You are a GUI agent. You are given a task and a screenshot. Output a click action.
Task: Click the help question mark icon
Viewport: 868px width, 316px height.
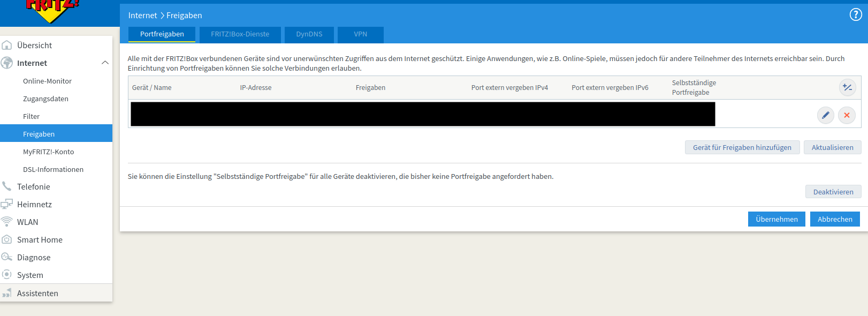point(855,15)
